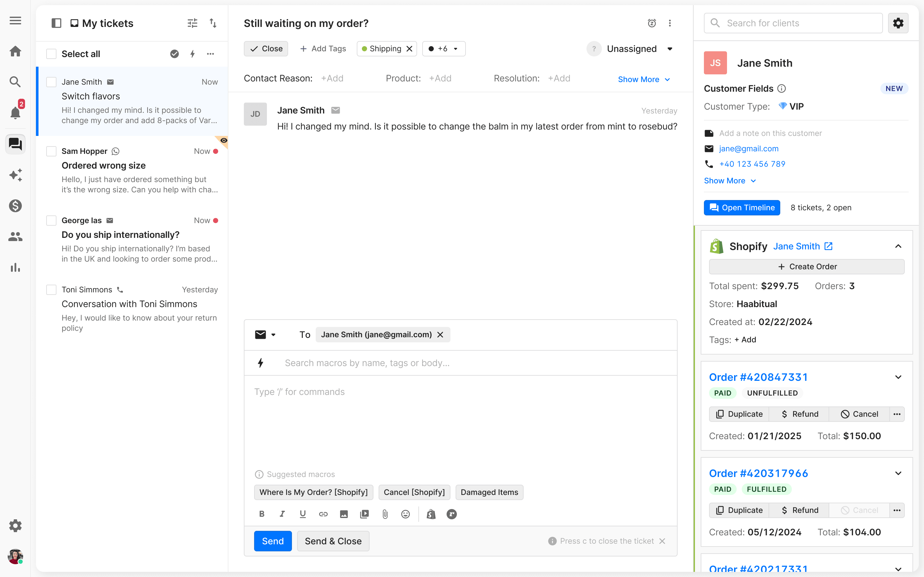Tick the Sam Hopper ticket checkbox
Image resolution: width=924 pixels, height=577 pixels.
coord(51,151)
